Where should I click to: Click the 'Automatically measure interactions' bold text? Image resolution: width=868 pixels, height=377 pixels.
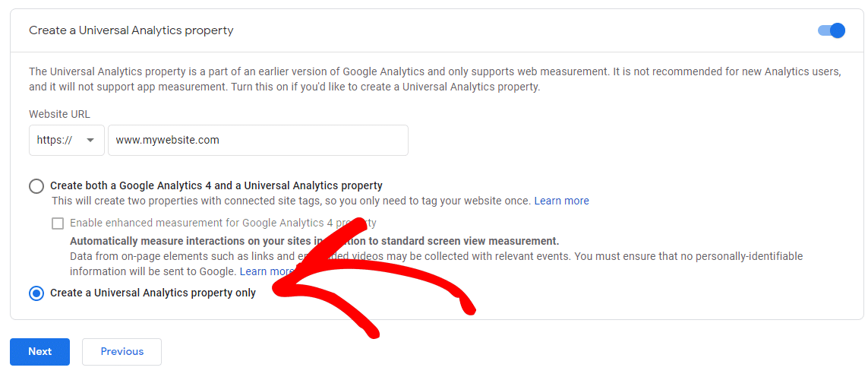pyautogui.click(x=314, y=241)
